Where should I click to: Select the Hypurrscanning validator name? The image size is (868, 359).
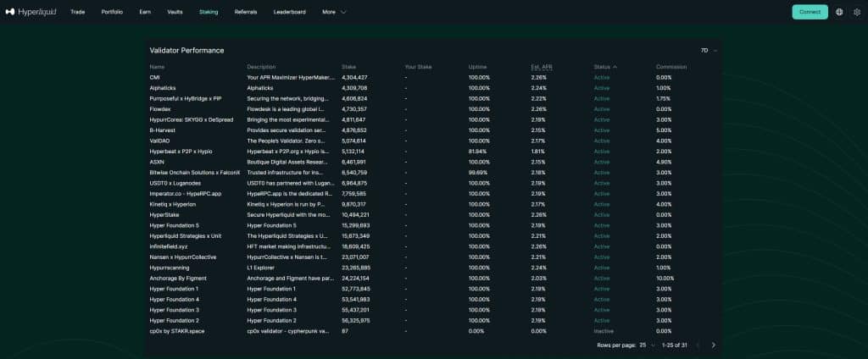(x=170, y=268)
